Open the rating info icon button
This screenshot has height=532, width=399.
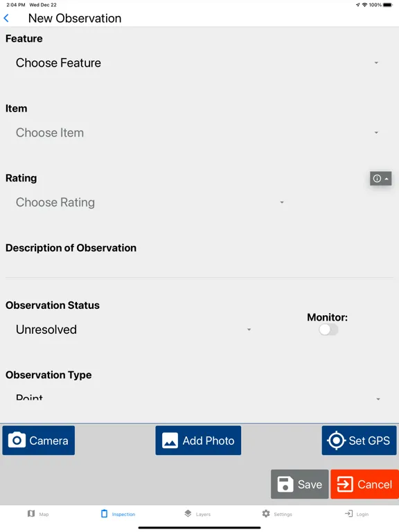click(381, 179)
